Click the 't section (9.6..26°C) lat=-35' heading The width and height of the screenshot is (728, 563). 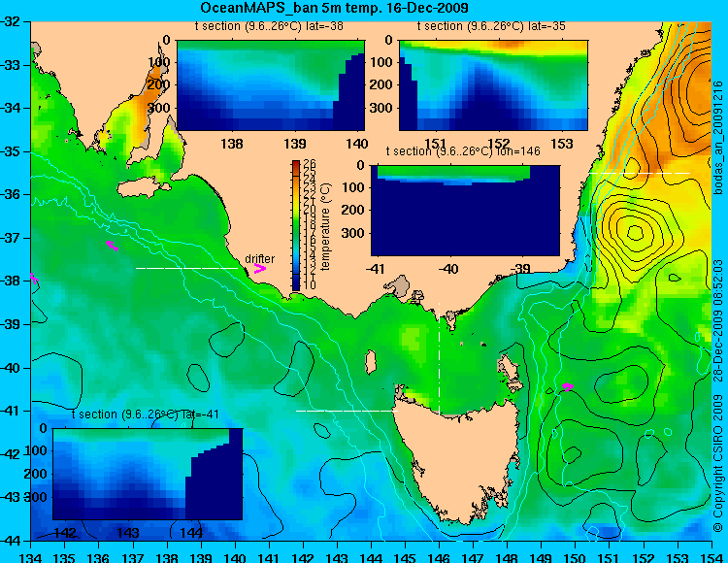[x=491, y=26]
